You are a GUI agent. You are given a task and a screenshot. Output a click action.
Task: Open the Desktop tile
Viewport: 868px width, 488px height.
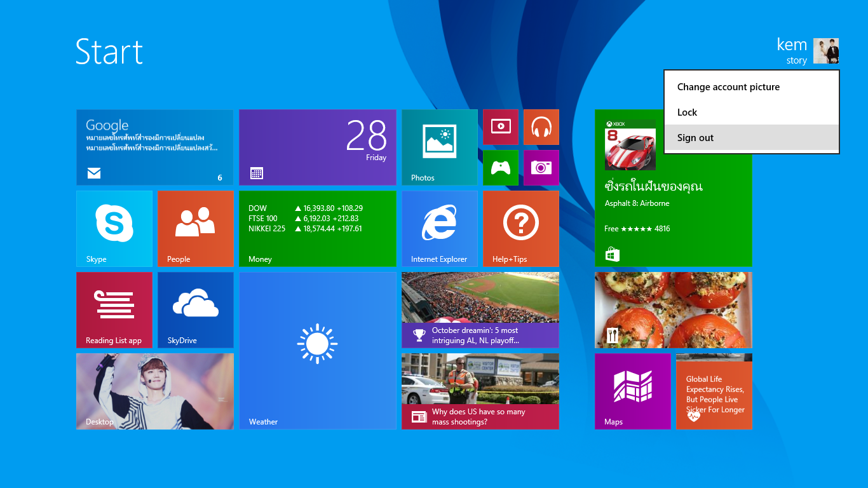155,391
